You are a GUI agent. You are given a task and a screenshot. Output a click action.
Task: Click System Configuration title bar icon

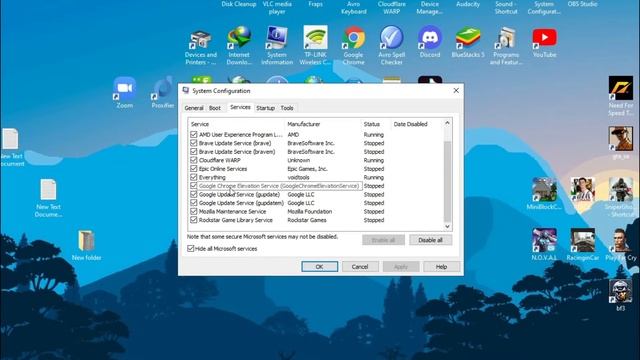(x=186, y=91)
